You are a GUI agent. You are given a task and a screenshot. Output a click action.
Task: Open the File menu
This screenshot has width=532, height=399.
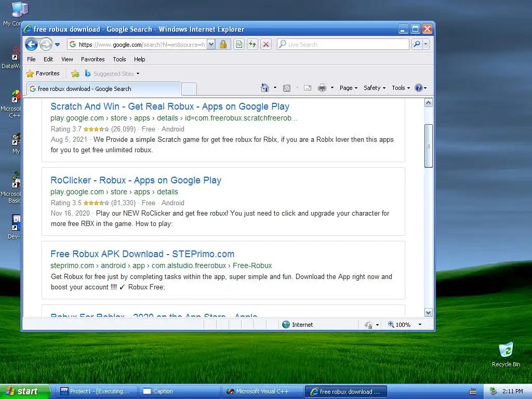[x=31, y=59]
